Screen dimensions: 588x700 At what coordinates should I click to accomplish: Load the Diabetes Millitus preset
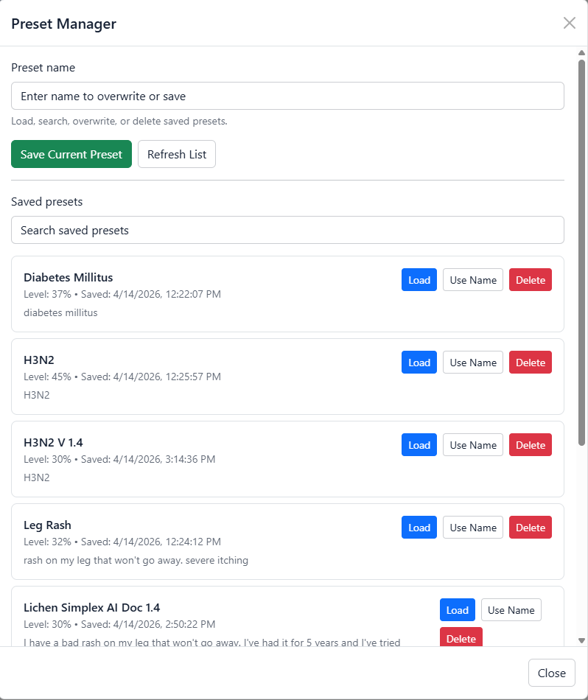click(419, 280)
